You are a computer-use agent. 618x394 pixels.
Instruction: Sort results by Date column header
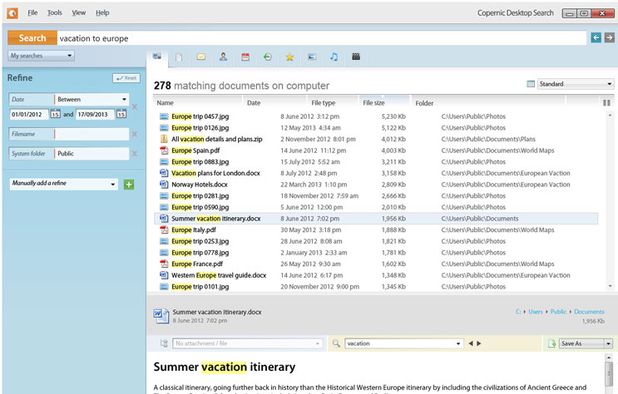click(254, 103)
